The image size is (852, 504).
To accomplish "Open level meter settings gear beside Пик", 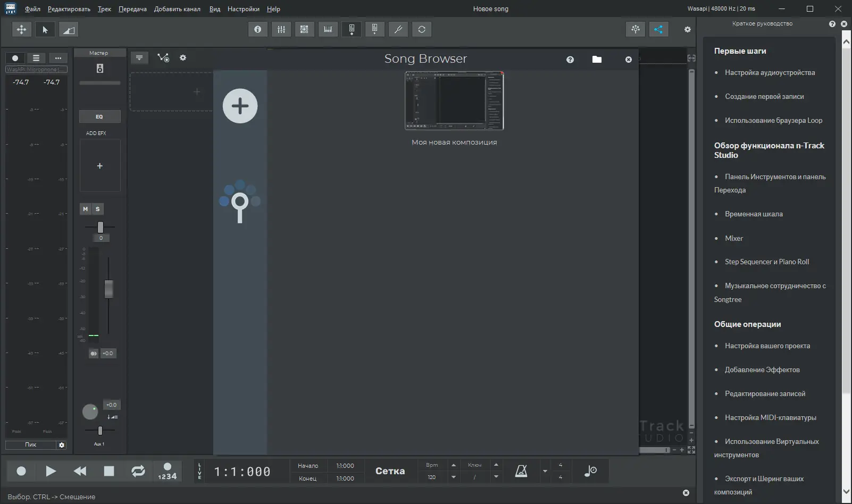I will tap(62, 445).
